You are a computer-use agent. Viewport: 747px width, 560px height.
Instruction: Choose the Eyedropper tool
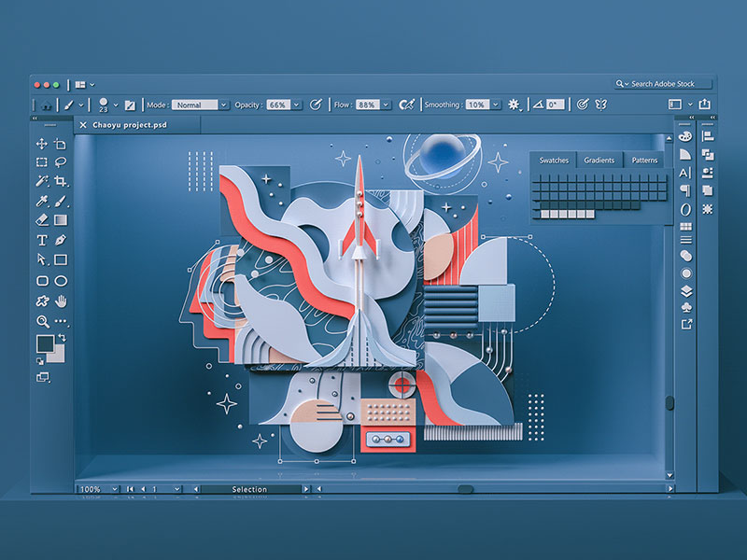tap(42, 201)
